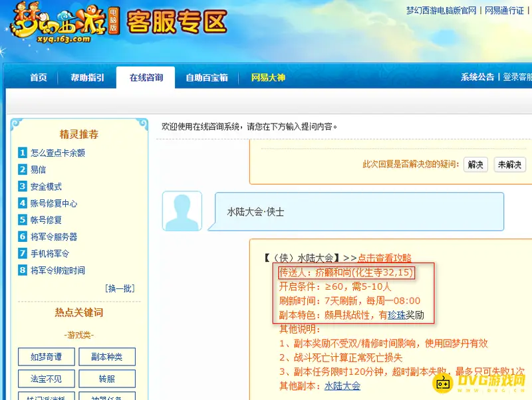Click the 战斗死亡计算正常死亡损失 note
The height and width of the screenshot is (400, 532).
[340, 357]
